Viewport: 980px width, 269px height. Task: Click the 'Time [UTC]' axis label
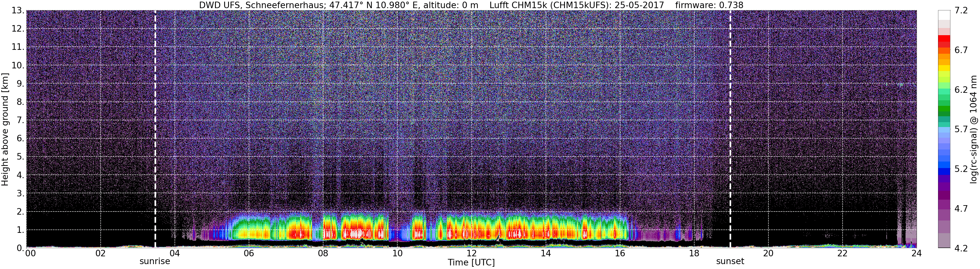(471, 262)
